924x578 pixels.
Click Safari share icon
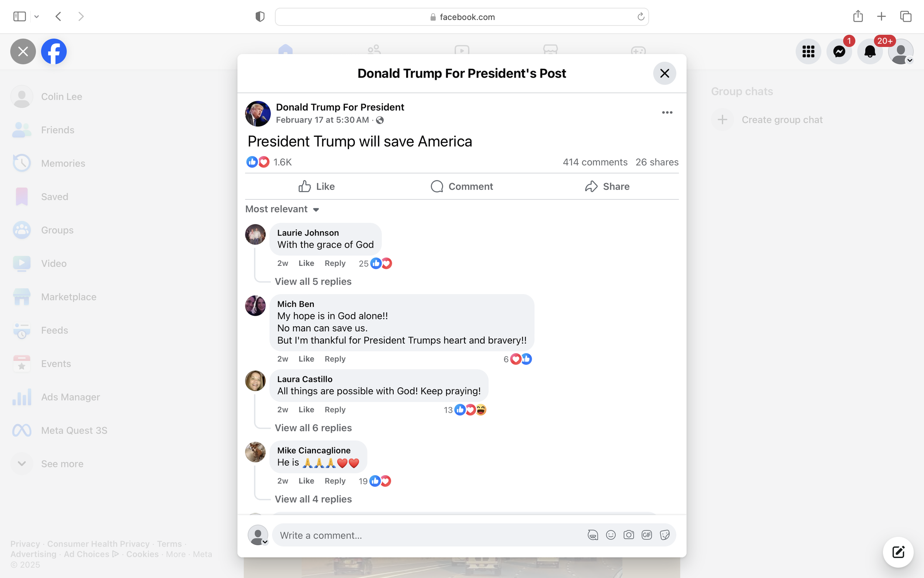click(x=858, y=16)
